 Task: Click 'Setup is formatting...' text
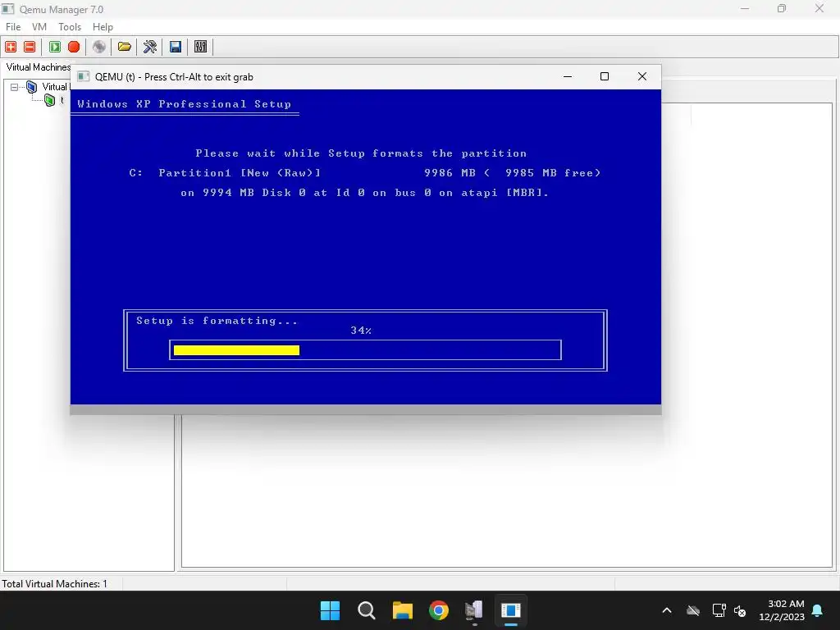click(217, 321)
